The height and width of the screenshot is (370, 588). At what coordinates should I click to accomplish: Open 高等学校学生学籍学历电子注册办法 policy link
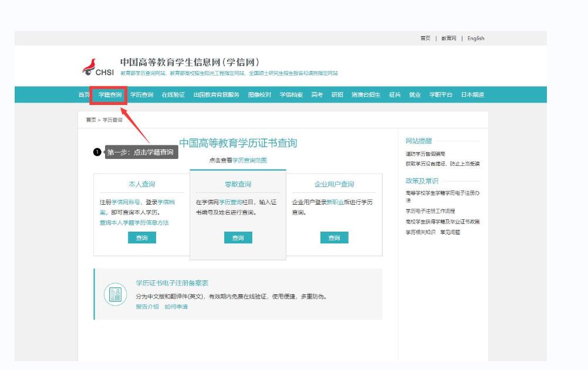pyautogui.click(x=442, y=196)
